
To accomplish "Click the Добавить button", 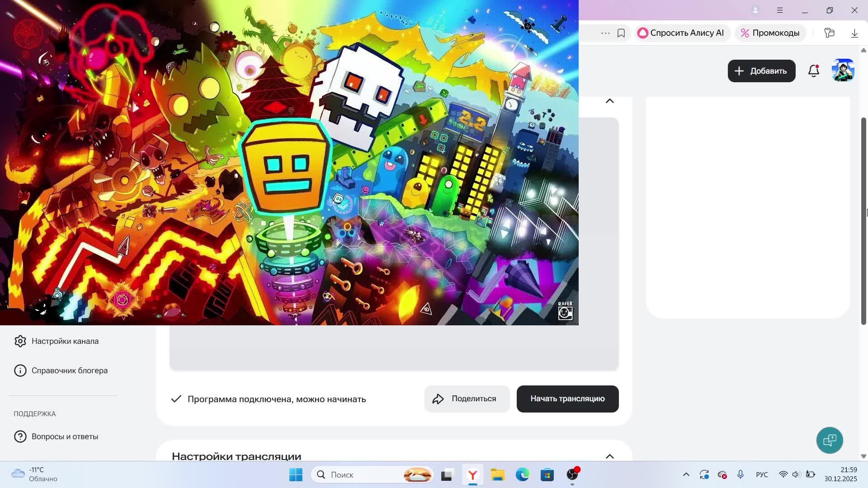I will (761, 71).
